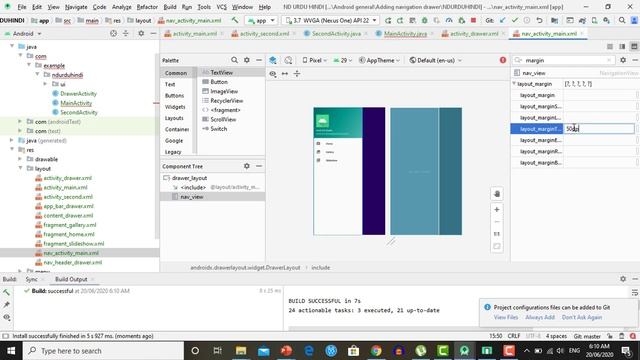Open fragment_gallery.xml in project tree
This screenshot has width=640, height=360.
pyautogui.click(x=70, y=225)
